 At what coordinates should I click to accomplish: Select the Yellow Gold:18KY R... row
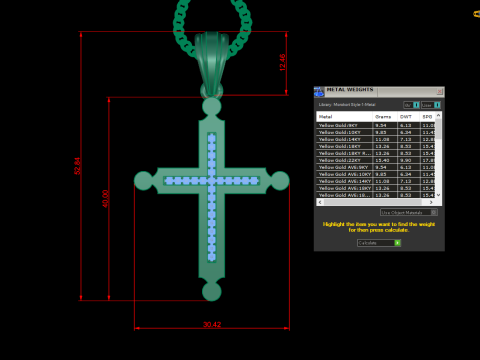(x=376, y=153)
